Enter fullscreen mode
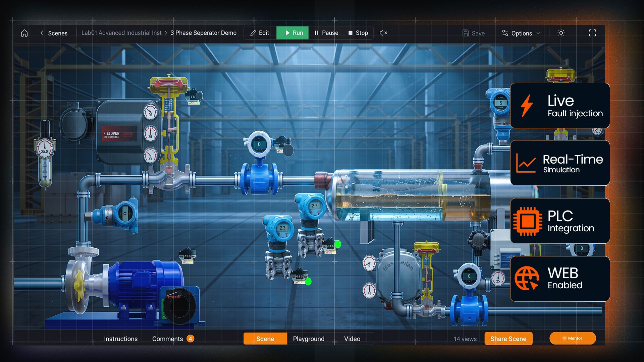The height and width of the screenshot is (362, 644). (592, 33)
